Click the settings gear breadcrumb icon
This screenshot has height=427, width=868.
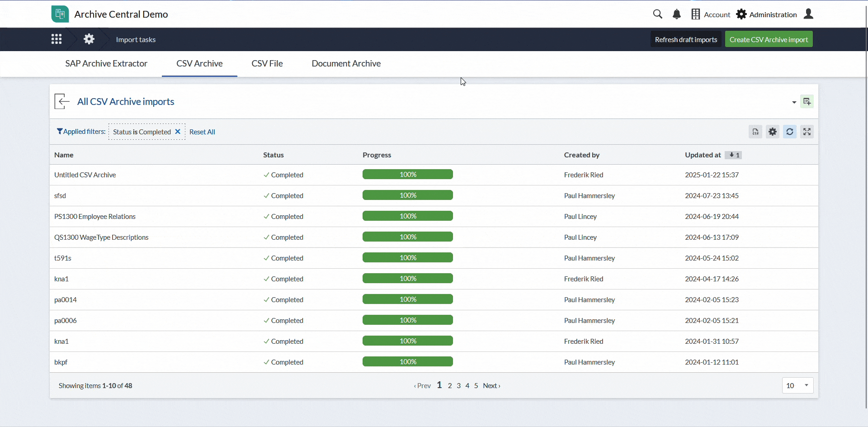[x=89, y=39]
